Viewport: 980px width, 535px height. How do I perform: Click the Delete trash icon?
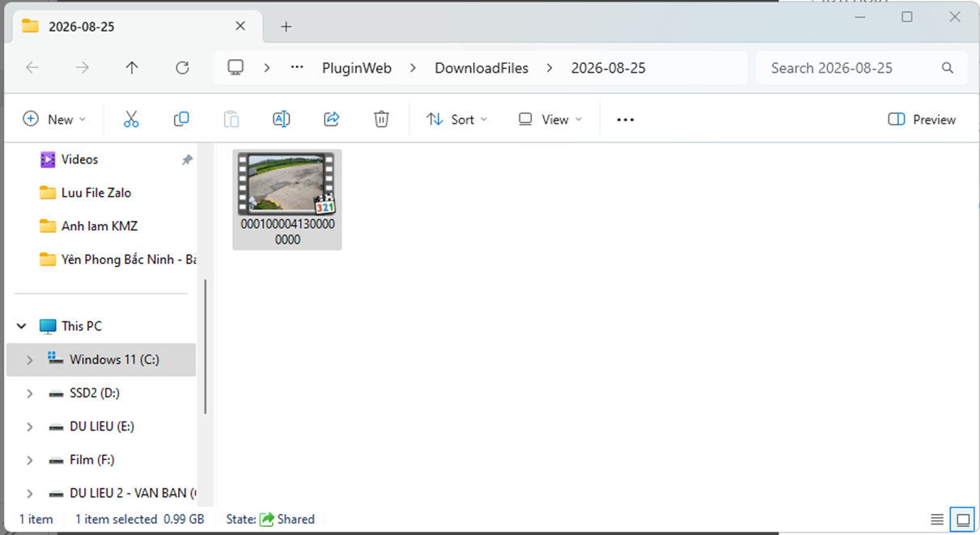coord(381,120)
